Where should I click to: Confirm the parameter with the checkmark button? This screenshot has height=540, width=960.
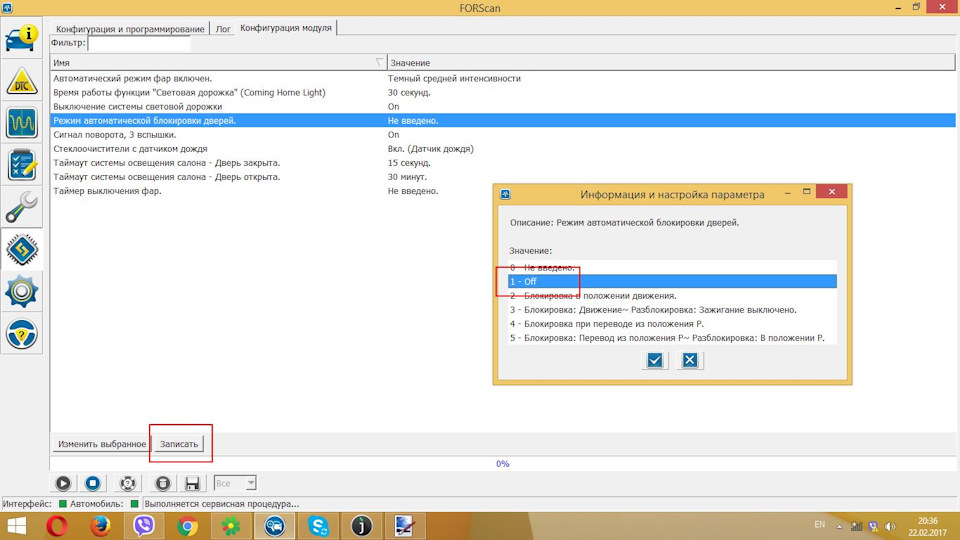(654, 360)
